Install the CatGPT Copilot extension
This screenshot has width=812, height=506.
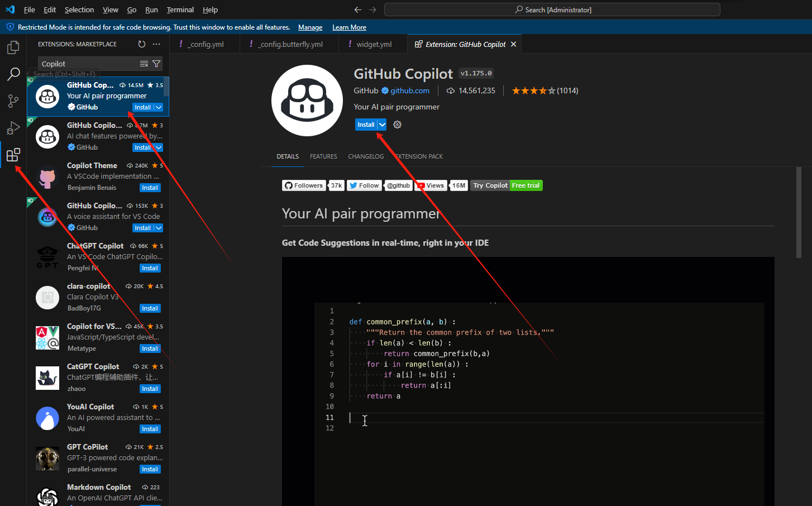(x=150, y=389)
